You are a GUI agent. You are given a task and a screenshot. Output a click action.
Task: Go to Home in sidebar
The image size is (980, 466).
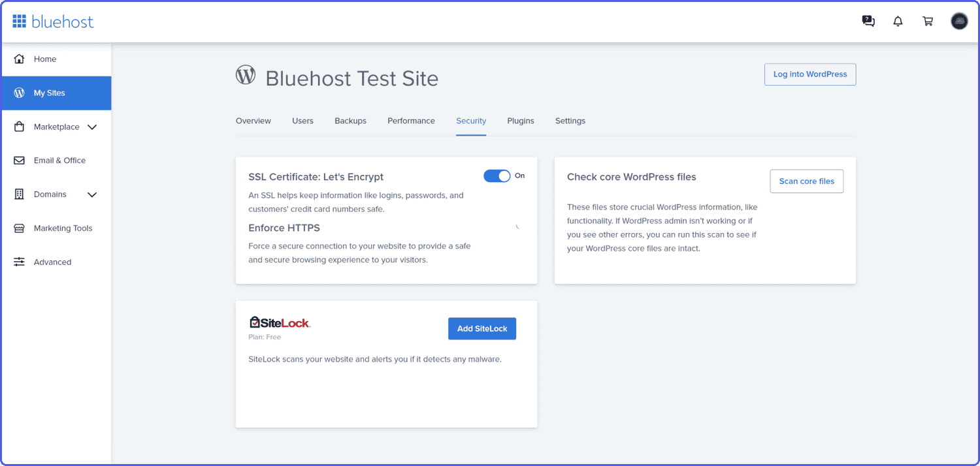45,59
